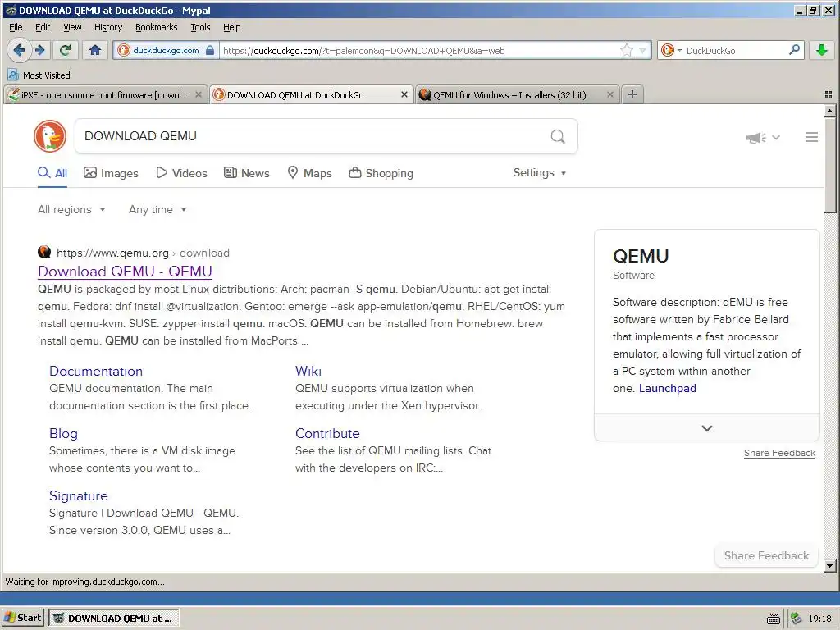840x630 pixels.
Task: Click the megaphone announcements icon
Action: tap(756, 138)
